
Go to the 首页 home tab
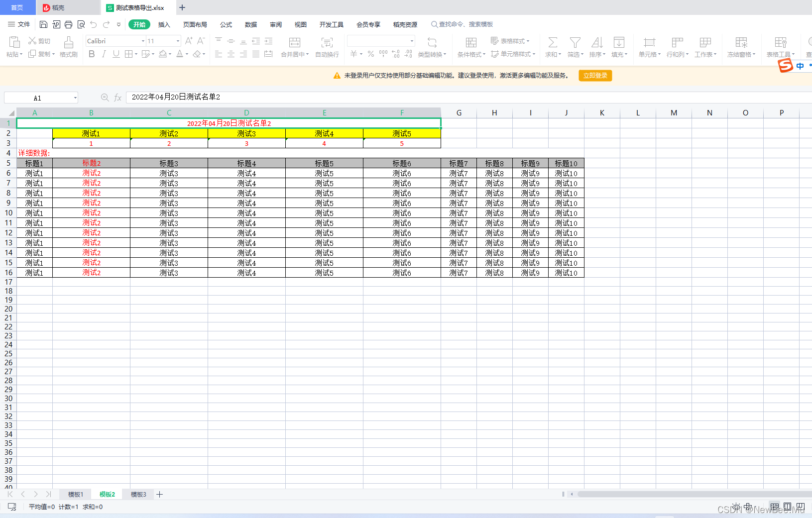coord(17,7)
